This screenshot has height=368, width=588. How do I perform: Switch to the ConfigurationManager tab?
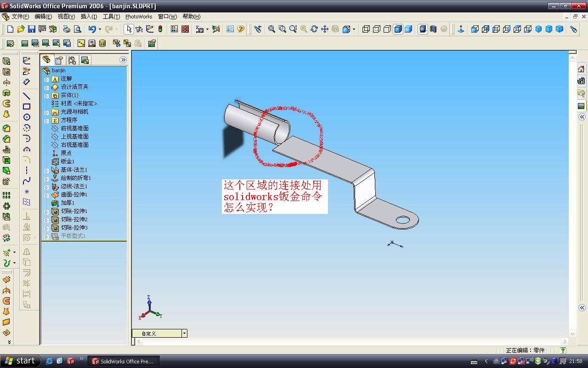point(72,60)
